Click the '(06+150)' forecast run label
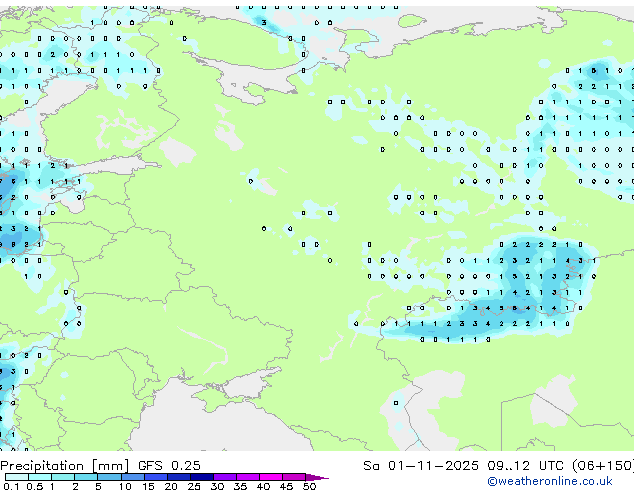The width and height of the screenshot is (634, 490). pos(603,466)
